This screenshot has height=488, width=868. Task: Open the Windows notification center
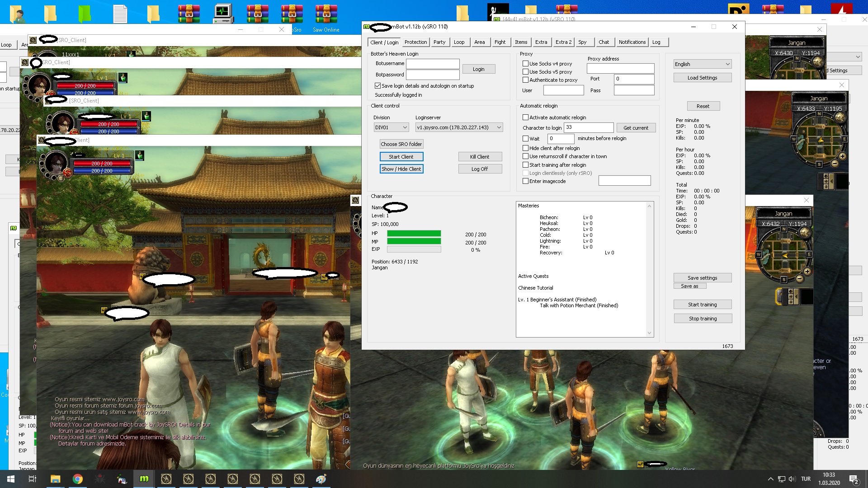point(854,479)
